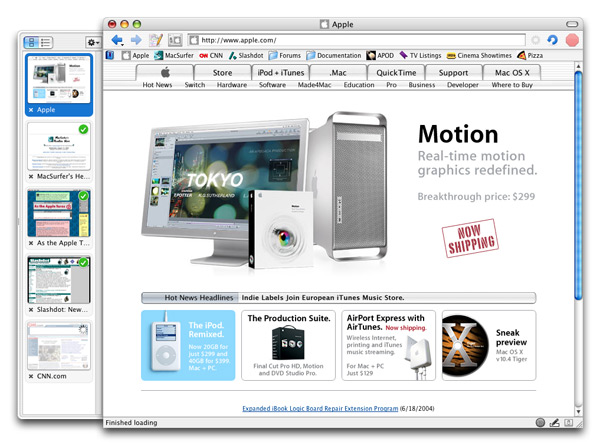Image resolution: width=600 pixels, height=445 pixels.
Task: Click the Switch subnav link
Action: (195, 85)
